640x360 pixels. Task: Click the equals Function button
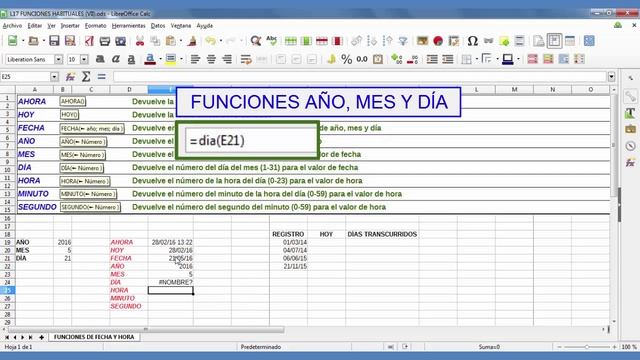tap(101, 77)
